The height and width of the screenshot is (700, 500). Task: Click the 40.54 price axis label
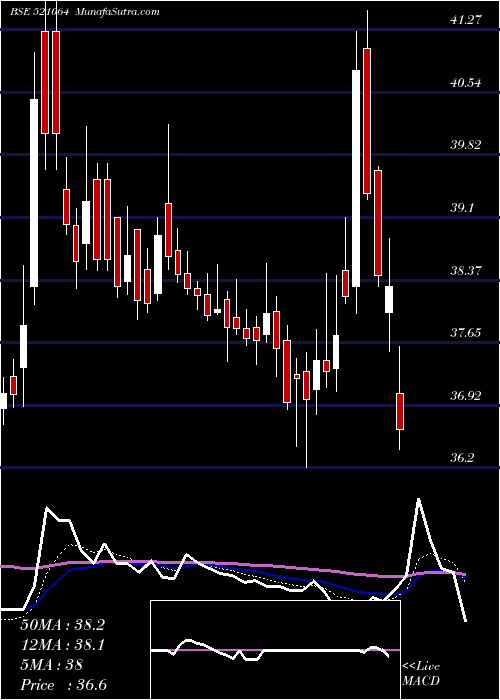(x=467, y=83)
